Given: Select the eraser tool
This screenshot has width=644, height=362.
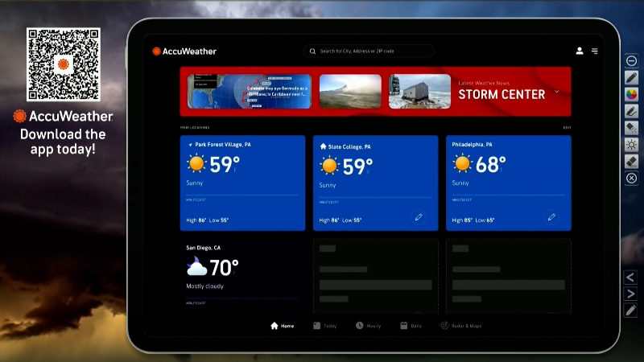Looking at the screenshot, I should click(631, 162).
